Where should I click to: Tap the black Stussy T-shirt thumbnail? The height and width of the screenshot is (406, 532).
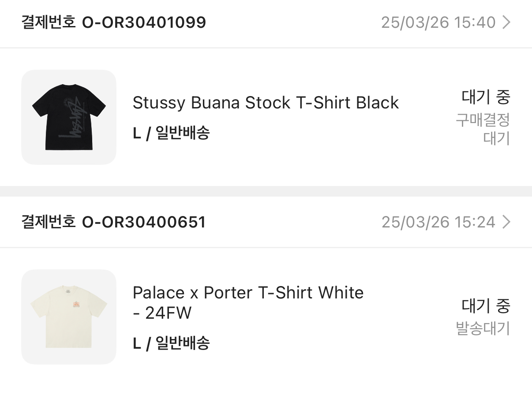69,117
